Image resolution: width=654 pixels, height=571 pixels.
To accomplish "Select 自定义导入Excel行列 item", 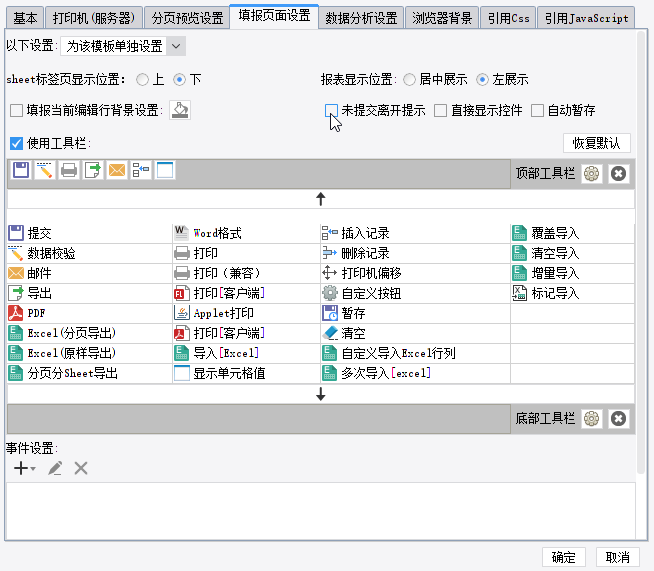I will (415, 353).
